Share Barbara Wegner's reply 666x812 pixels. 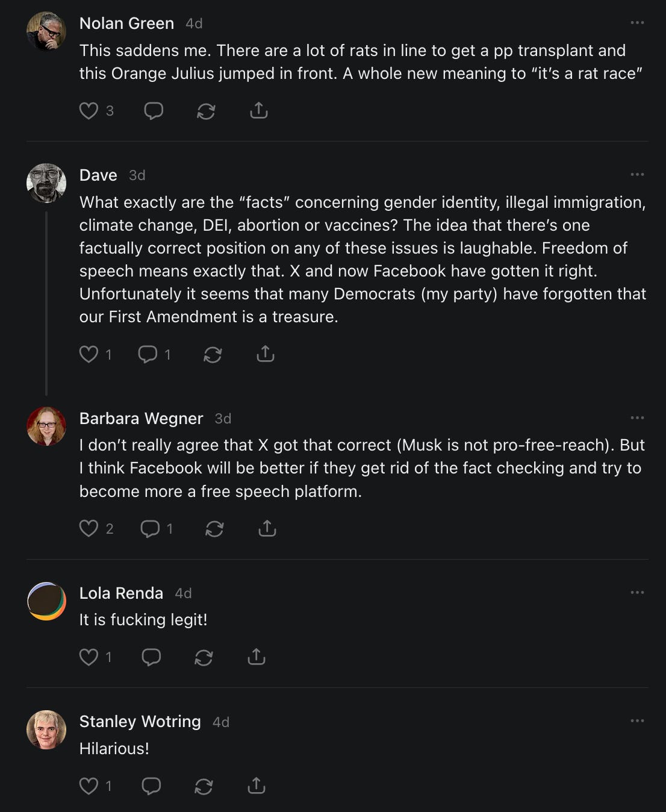coord(267,529)
